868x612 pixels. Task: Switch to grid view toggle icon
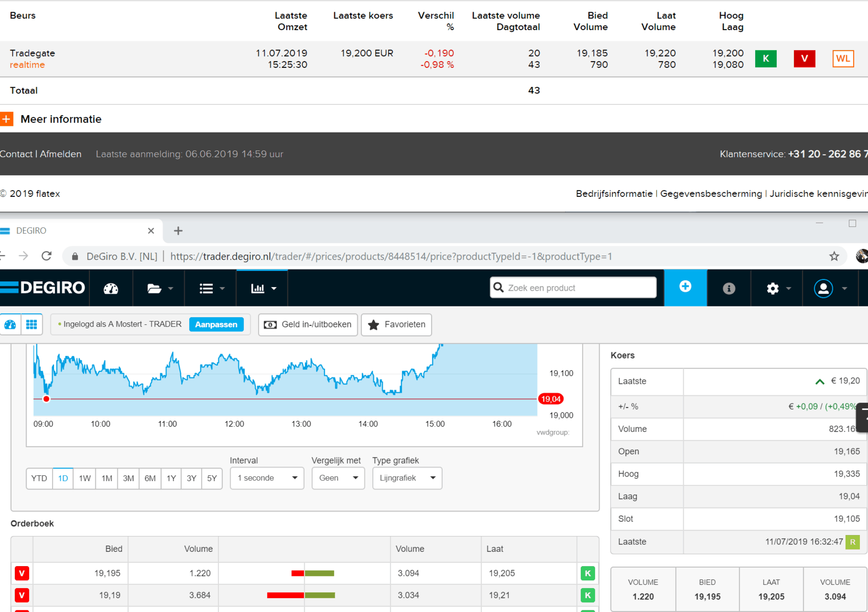32,325
